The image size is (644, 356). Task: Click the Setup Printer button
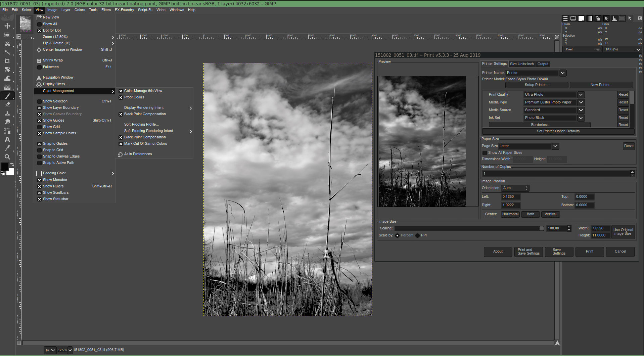[x=536, y=85]
